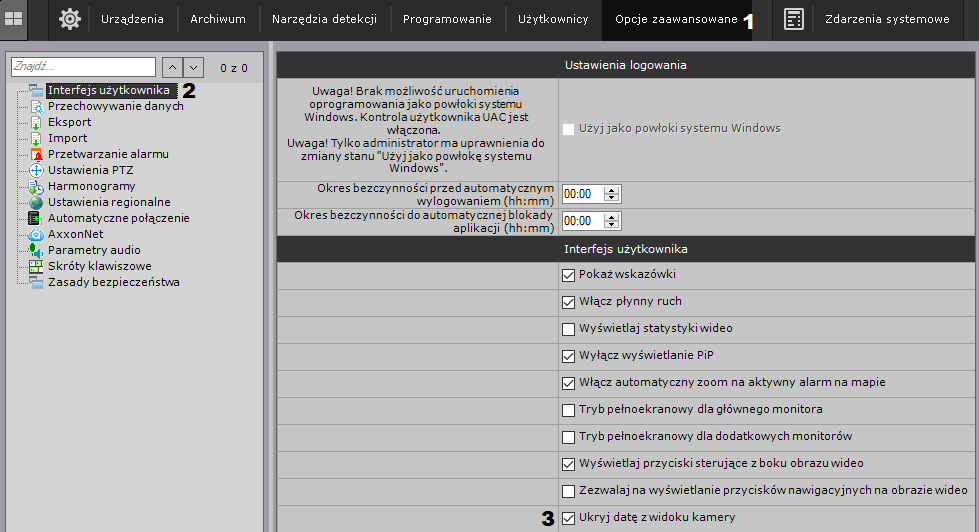
Task: Open AxxonNet settings
Action: (76, 235)
